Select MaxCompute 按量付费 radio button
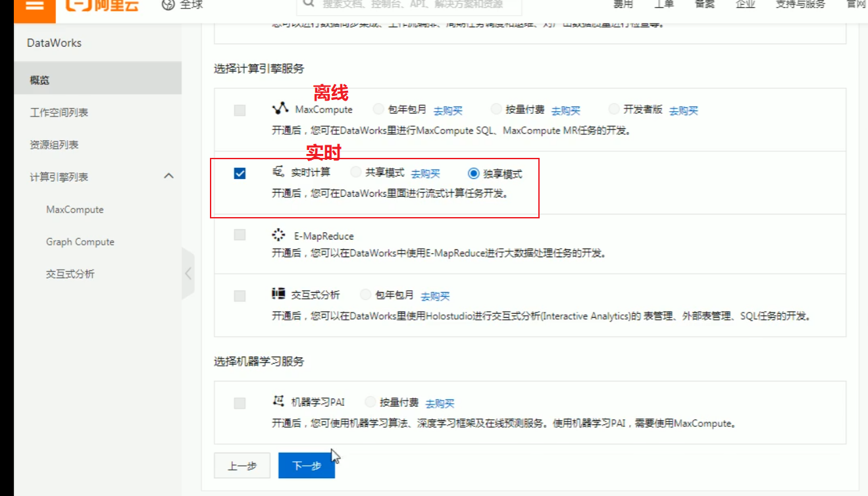868x496 pixels. coord(496,109)
